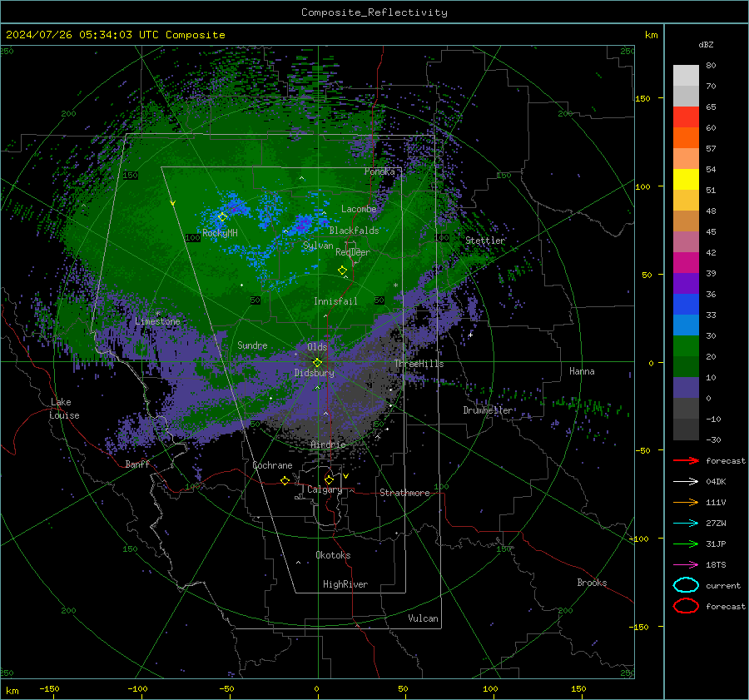The height and width of the screenshot is (700, 749).
Task: Click the Vulcan town label
Action: (x=423, y=618)
